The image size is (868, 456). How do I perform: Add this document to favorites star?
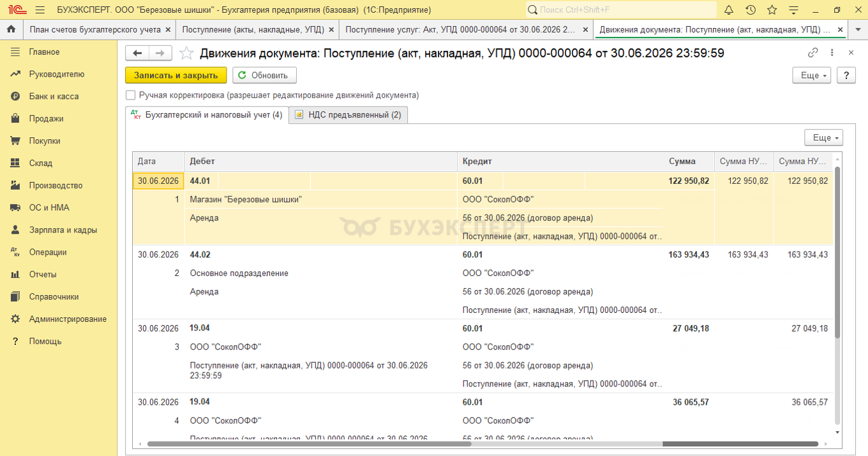click(186, 53)
